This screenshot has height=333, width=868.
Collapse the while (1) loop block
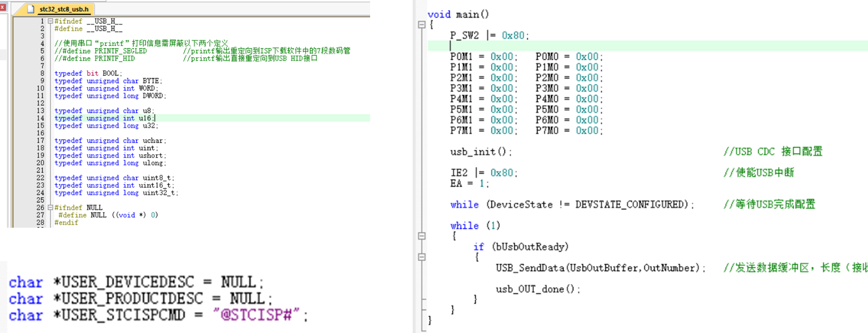[422, 236]
